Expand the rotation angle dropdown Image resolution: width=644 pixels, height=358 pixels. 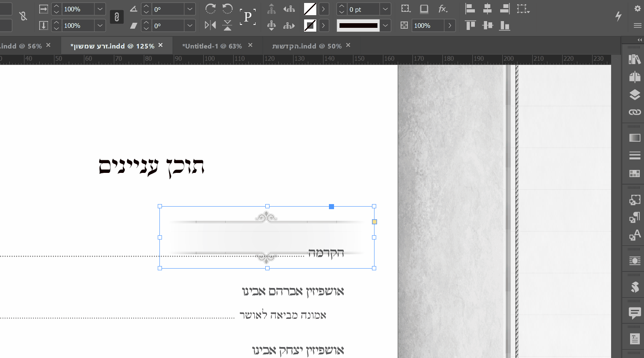pos(190,9)
